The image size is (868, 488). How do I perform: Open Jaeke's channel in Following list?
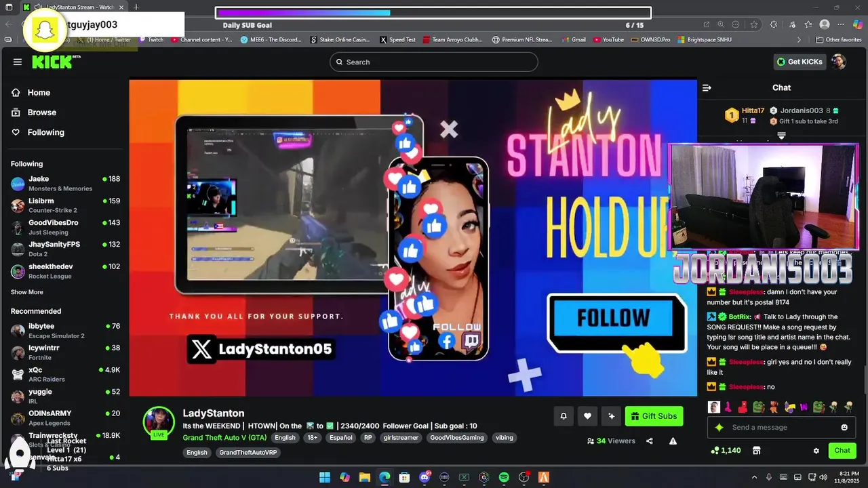point(66,184)
